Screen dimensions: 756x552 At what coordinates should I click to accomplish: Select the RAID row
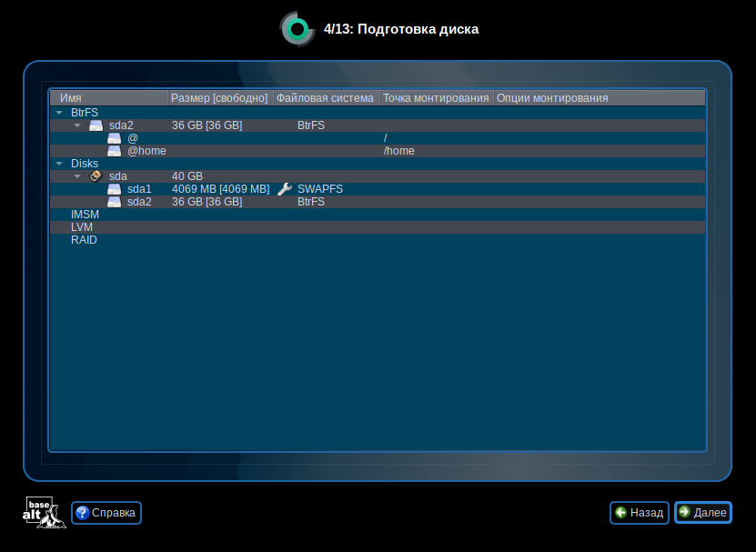click(84, 240)
